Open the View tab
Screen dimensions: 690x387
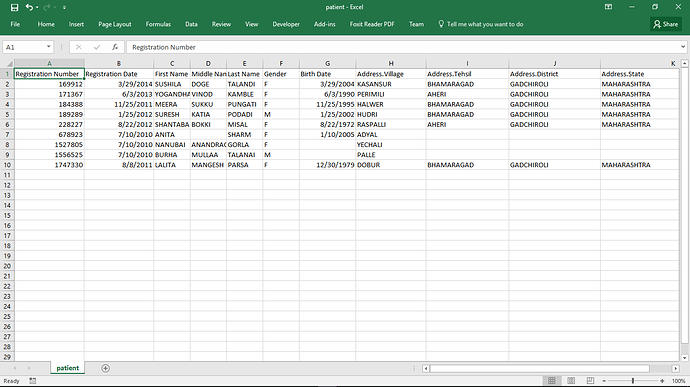click(252, 24)
